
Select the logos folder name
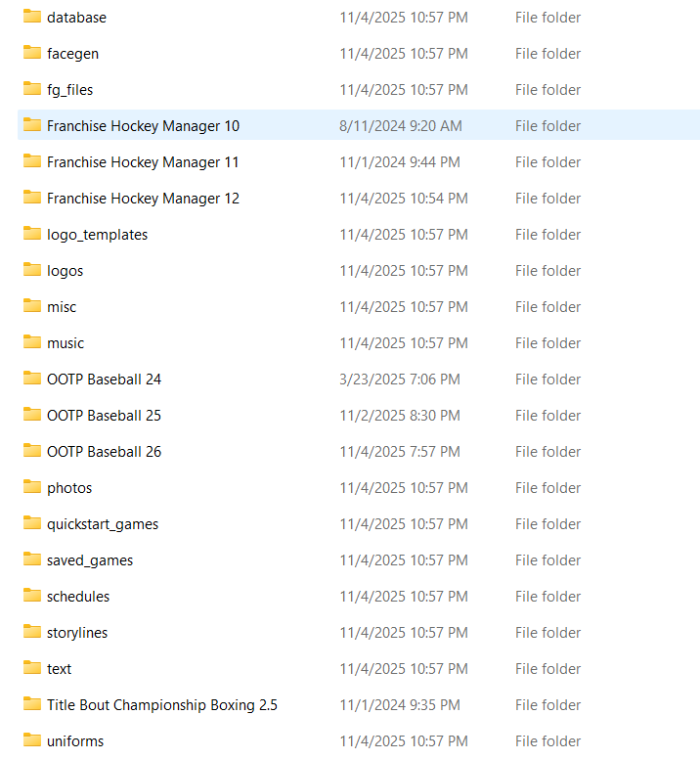65,270
